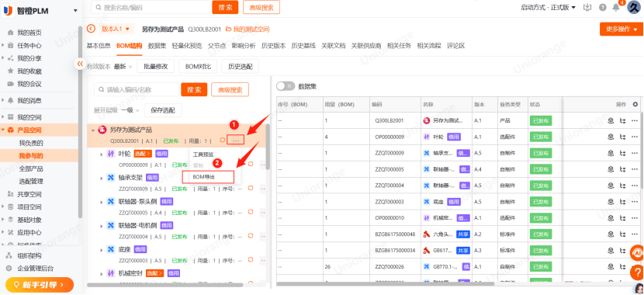Screen dimensions: 644x295
Task: Open the 版本A.1 version dropdown
Action: coord(116,29)
